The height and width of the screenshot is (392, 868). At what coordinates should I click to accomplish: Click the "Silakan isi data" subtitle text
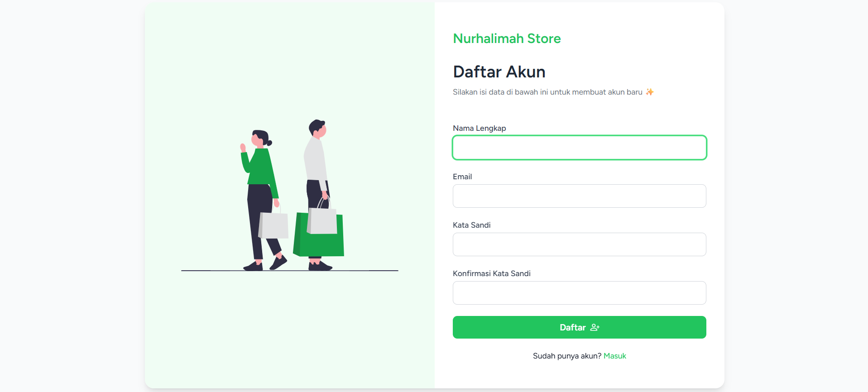coord(547,92)
